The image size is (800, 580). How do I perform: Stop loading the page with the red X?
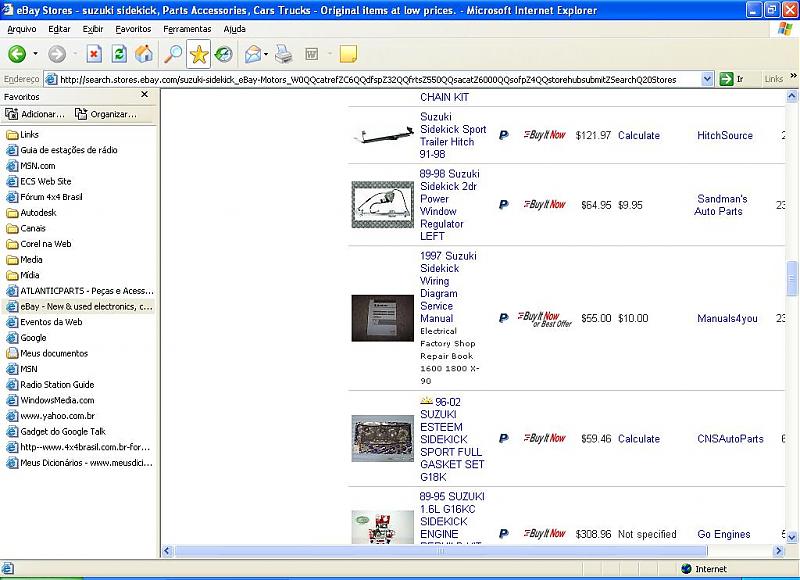pos(94,54)
